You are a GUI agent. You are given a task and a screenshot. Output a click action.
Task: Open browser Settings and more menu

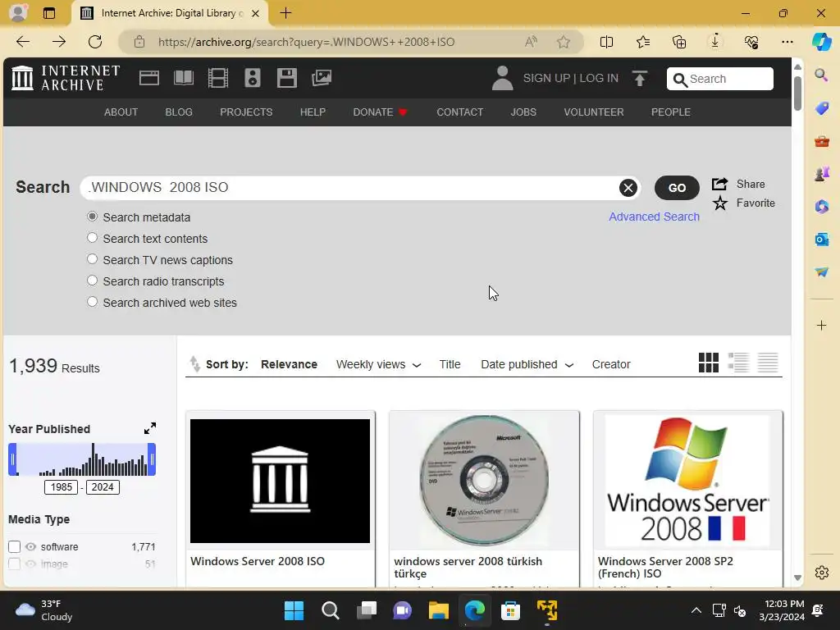tap(787, 42)
